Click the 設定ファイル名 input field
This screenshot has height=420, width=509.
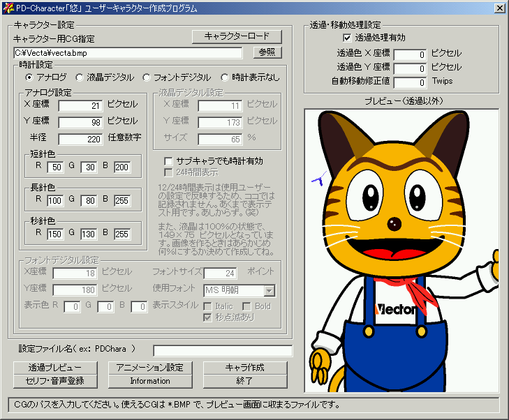pos(223,351)
